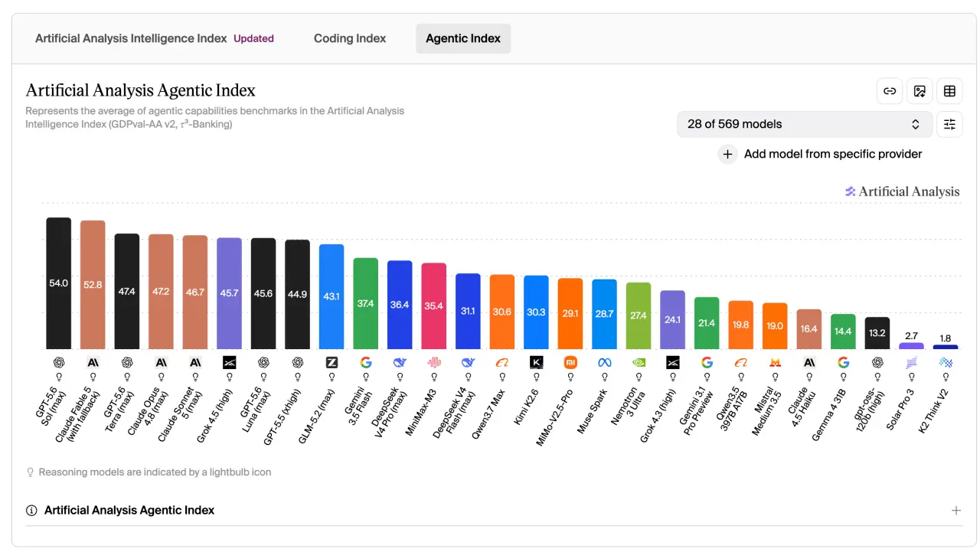The width and height of the screenshot is (980, 552).
Task: Click the Kimi K logo under Kimi K2.6
Action: pyautogui.click(x=536, y=362)
